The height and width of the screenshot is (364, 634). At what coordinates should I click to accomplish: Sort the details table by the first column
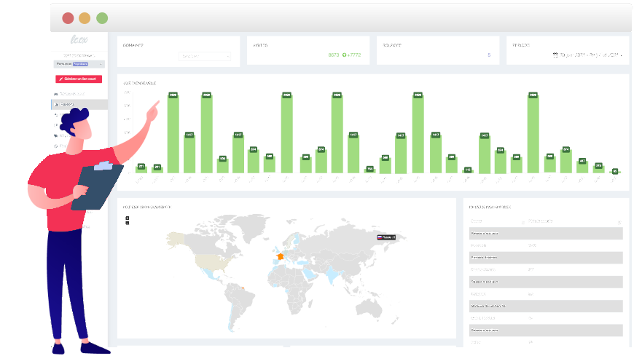pos(497,221)
